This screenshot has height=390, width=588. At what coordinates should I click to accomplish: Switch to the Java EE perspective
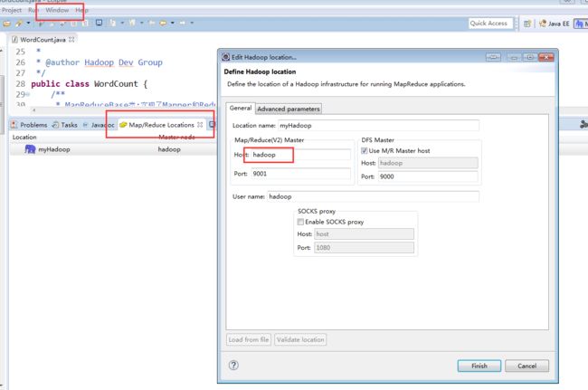(x=555, y=24)
